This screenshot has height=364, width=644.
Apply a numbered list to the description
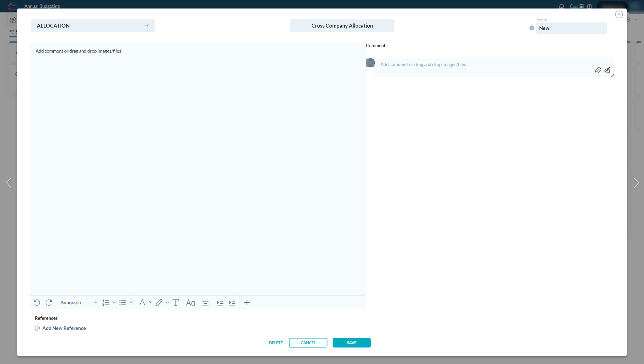106,302
